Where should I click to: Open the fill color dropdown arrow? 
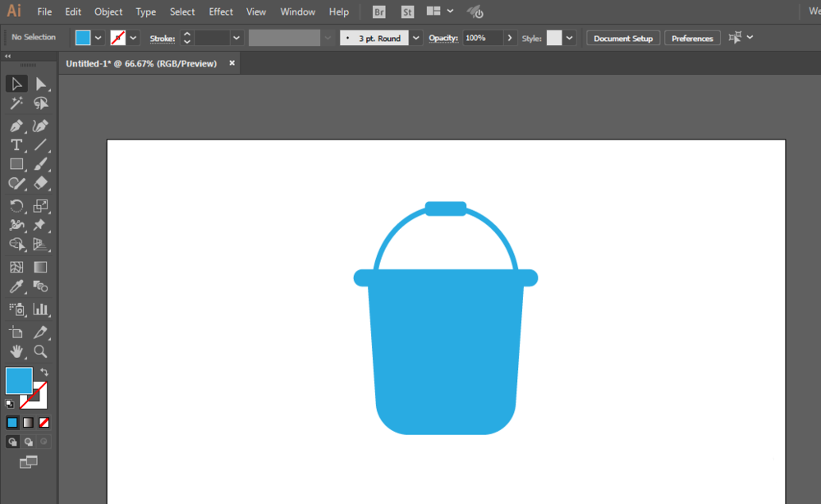(99, 38)
